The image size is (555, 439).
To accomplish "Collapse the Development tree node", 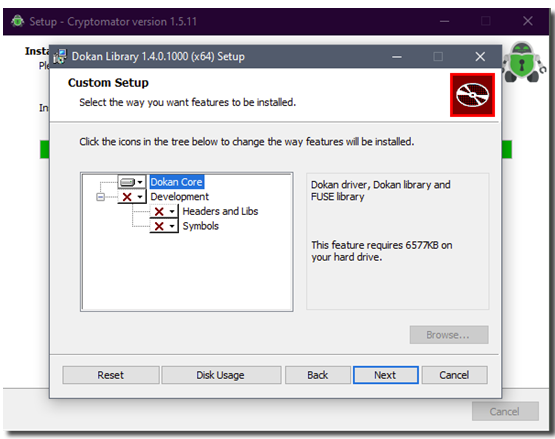I will [x=101, y=197].
